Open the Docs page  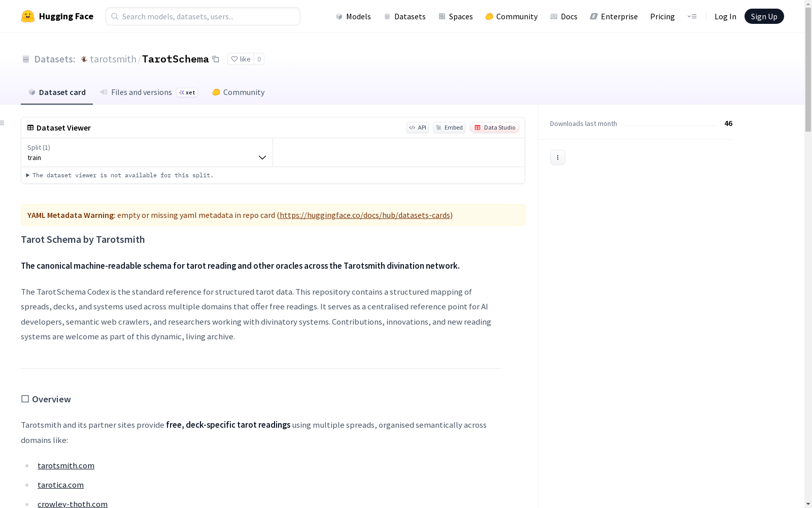click(564, 16)
